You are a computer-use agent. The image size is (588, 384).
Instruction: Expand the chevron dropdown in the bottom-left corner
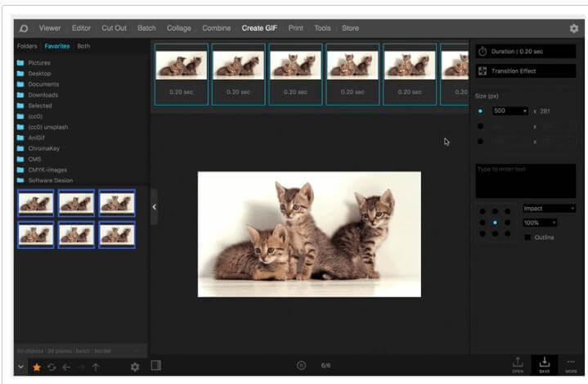[21, 367]
